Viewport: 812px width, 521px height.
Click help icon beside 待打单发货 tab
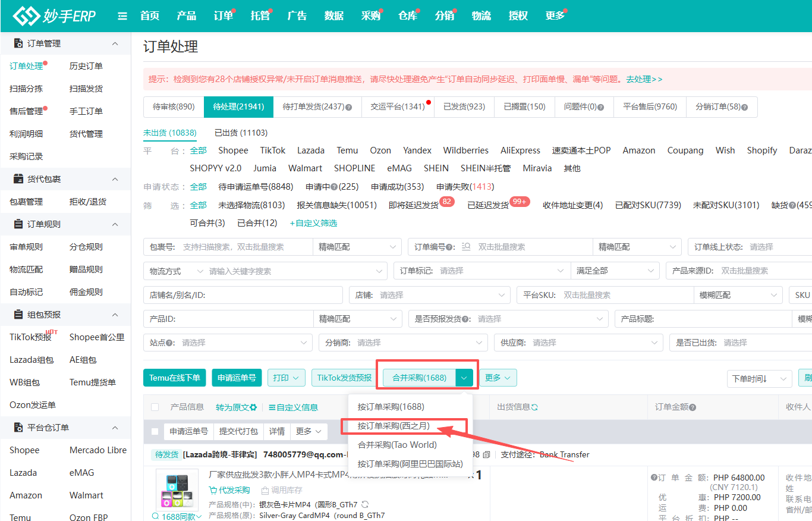point(349,107)
